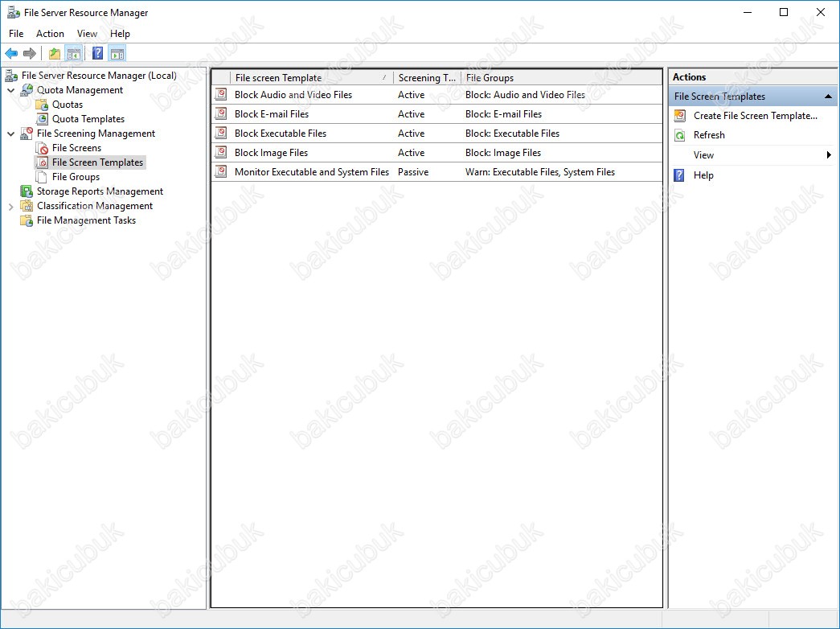Collapse the Quota Management tree node

click(x=10, y=91)
